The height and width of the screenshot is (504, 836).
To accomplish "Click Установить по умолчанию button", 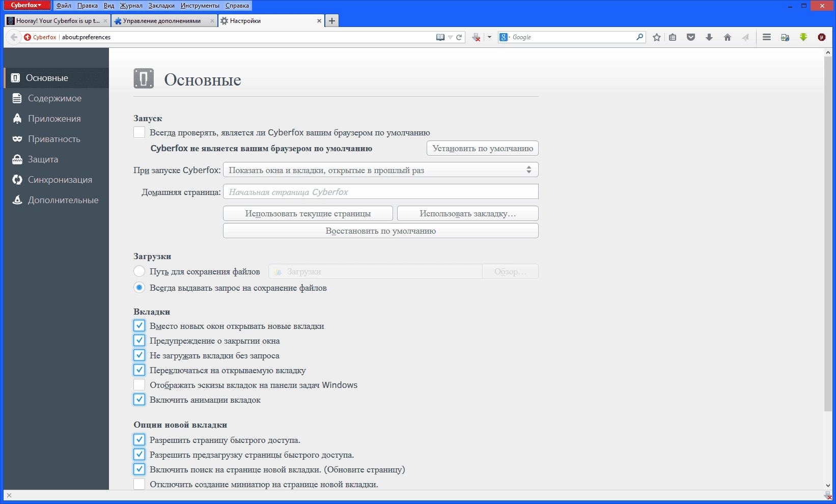I will [x=483, y=149].
